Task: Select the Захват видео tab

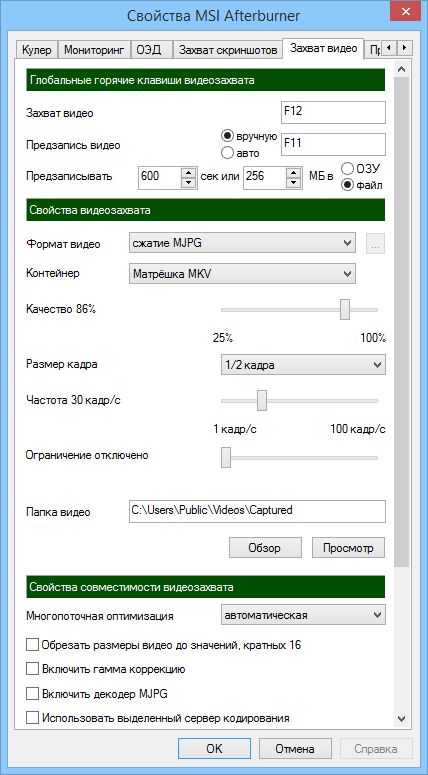Action: [323, 49]
